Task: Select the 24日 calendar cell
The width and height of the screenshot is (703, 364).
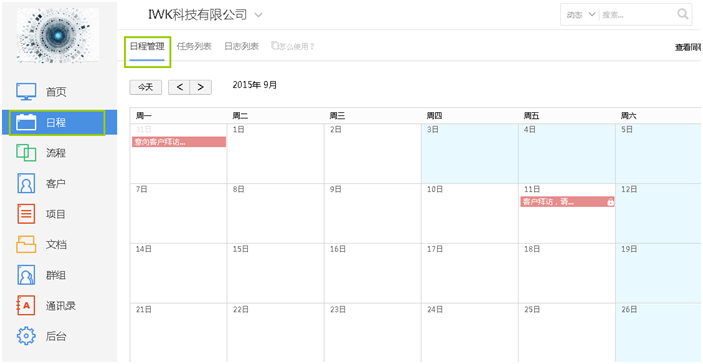Action: tap(470, 333)
